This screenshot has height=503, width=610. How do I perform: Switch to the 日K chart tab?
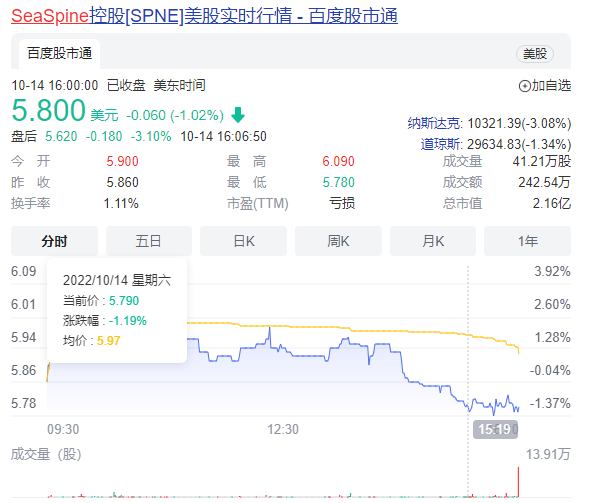coord(244,241)
